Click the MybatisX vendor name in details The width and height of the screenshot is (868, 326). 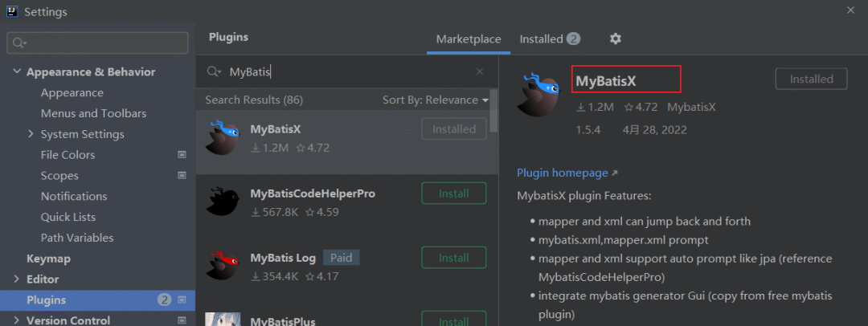click(691, 108)
